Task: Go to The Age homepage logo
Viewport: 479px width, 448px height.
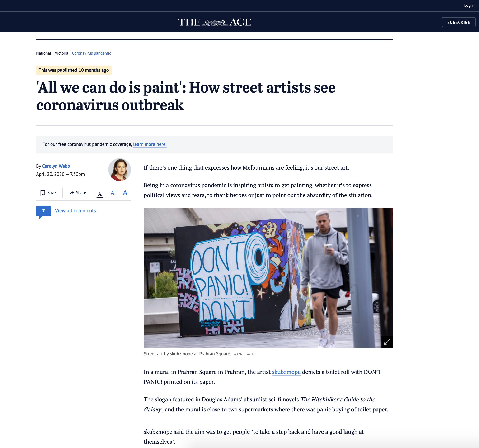Action: click(214, 22)
